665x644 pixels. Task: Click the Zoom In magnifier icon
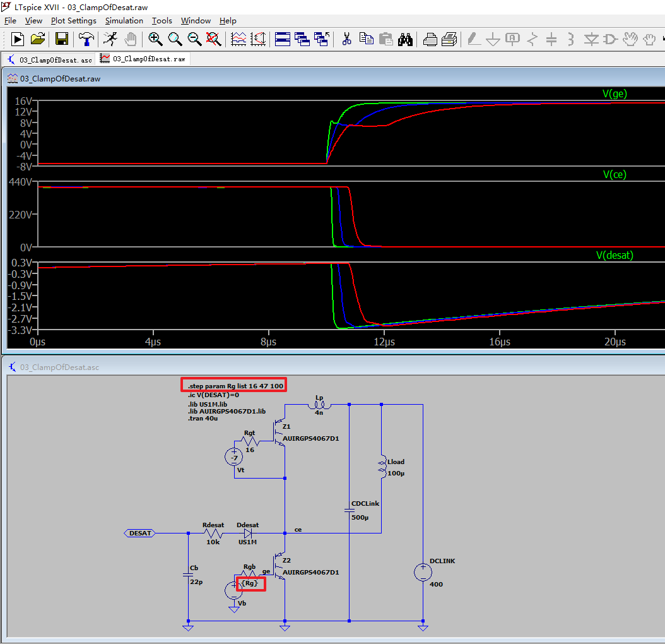(155, 39)
